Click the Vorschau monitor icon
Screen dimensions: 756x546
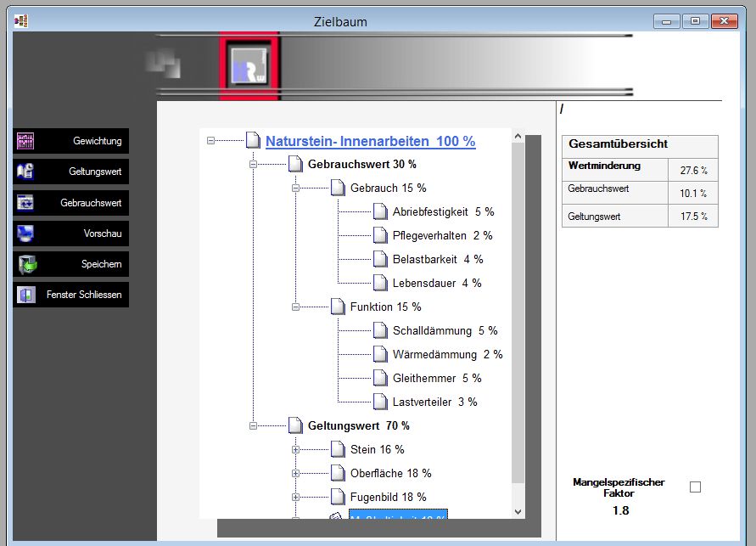(x=25, y=233)
